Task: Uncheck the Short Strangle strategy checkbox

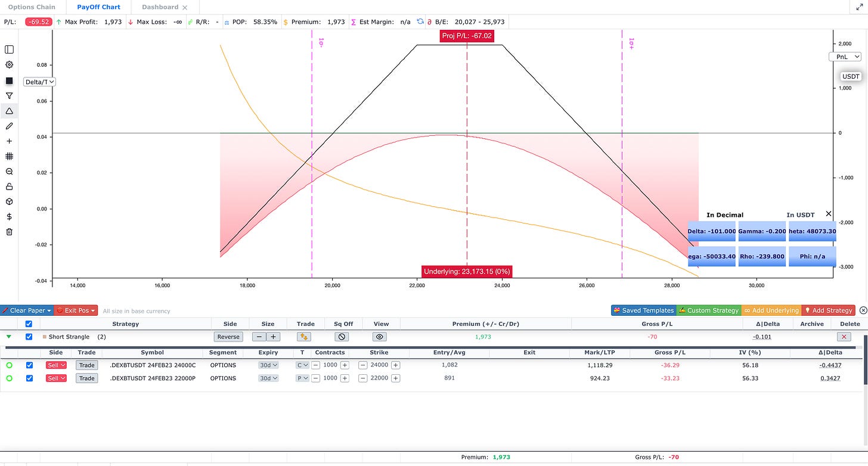Action: point(29,337)
